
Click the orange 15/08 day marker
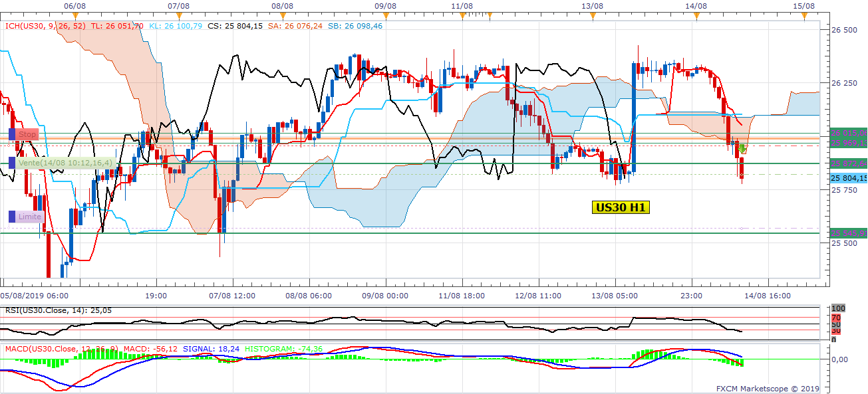coord(803,15)
